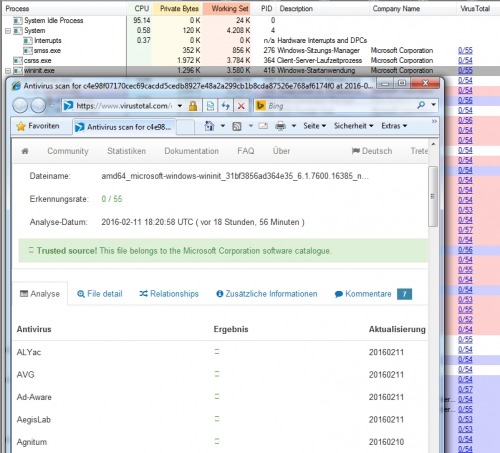Open the feeds dropdown arrow
The height and width of the screenshot is (453, 500).
tap(251, 126)
